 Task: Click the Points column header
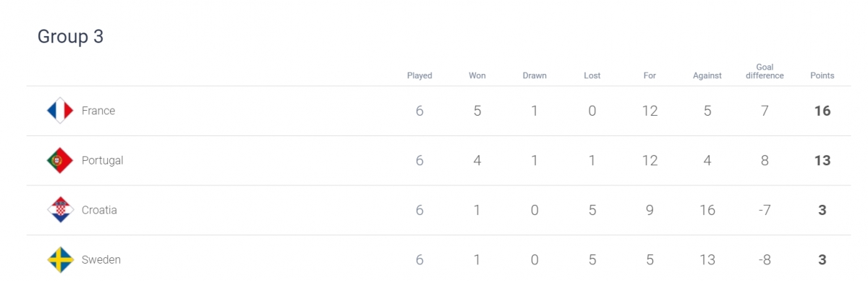coord(822,75)
